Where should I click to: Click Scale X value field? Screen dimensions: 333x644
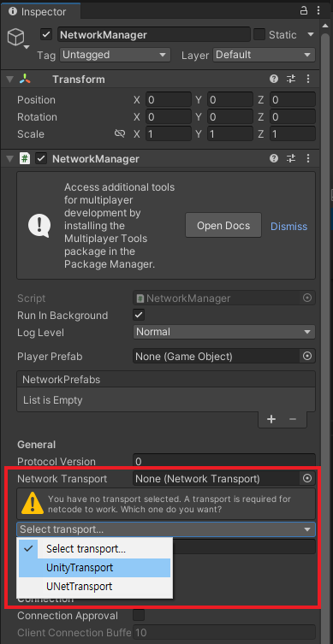click(168, 134)
